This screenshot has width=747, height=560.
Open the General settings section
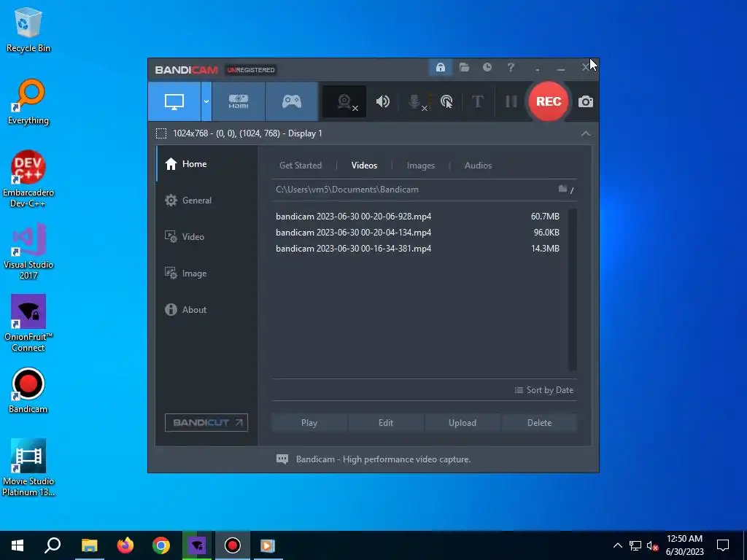pyautogui.click(x=206, y=201)
